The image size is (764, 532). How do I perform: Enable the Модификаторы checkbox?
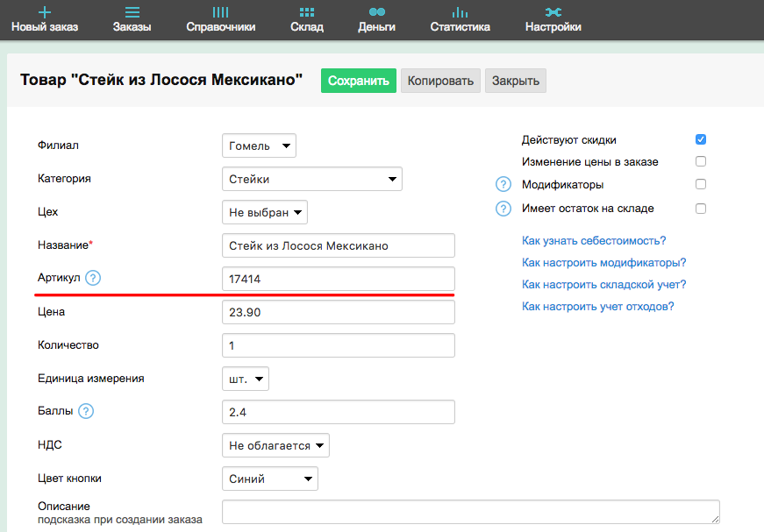(x=701, y=184)
